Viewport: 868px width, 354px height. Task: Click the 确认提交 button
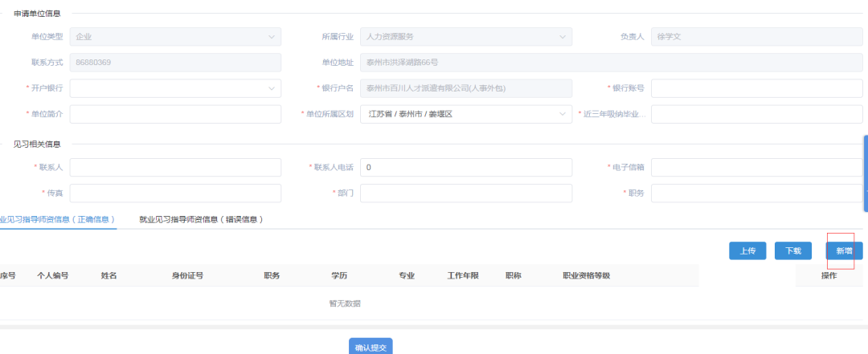pyautogui.click(x=371, y=347)
